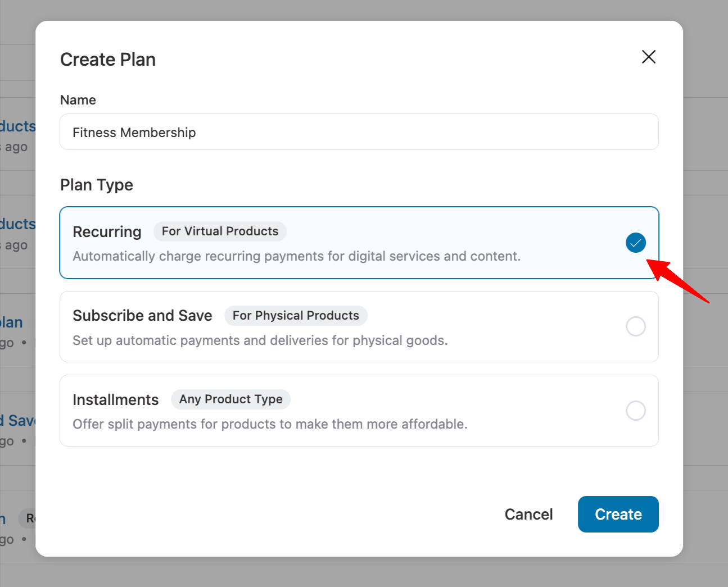
Task: Click the Create Plan dialog title
Action: [108, 59]
